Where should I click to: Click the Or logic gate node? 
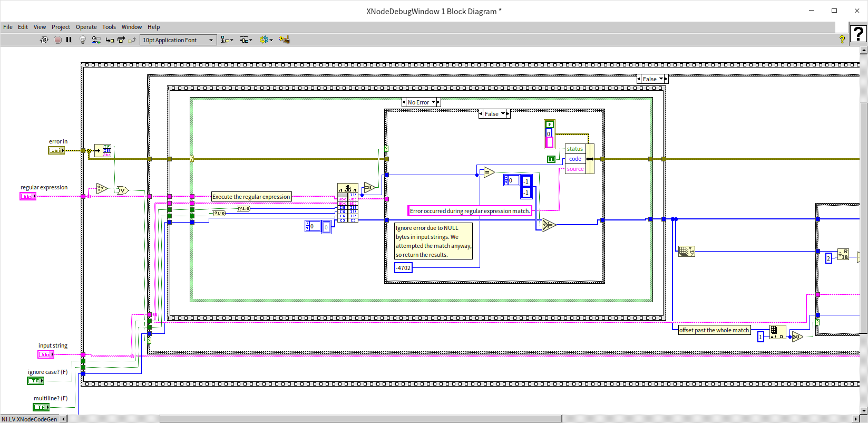pos(122,190)
